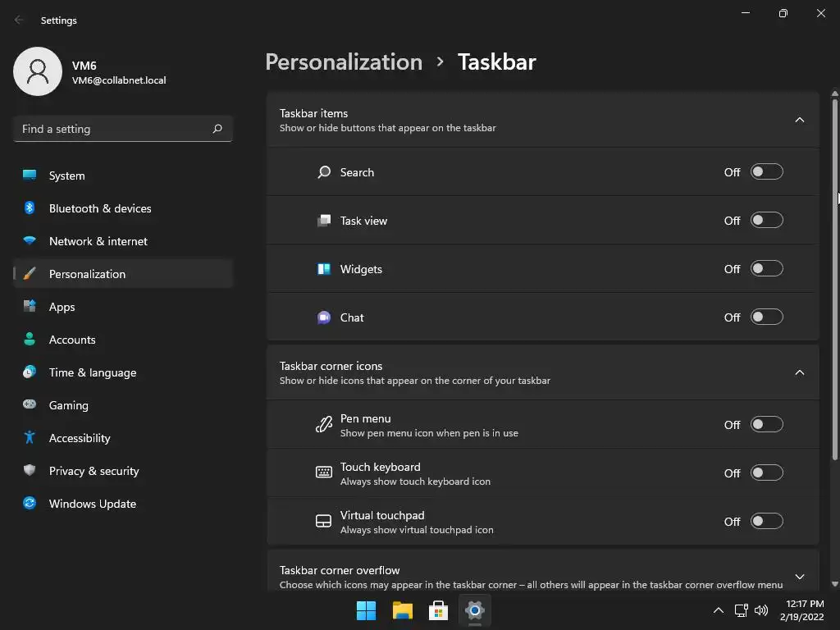Enable the Widgets toggle switch
Image resolution: width=840 pixels, height=630 pixels.
click(766, 269)
